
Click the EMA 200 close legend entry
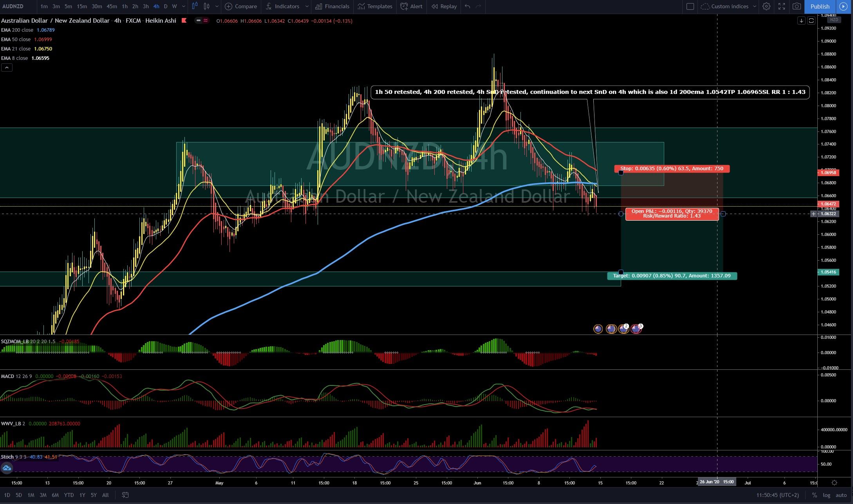[28, 30]
